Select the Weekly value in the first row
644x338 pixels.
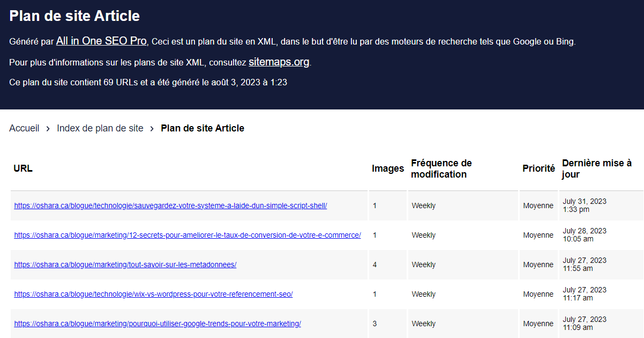click(423, 205)
